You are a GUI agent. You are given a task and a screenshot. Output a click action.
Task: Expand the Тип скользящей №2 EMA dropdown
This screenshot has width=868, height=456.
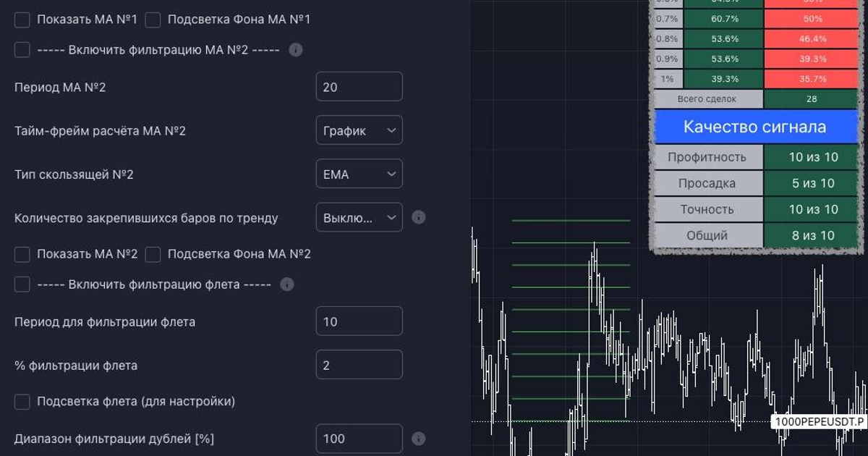(359, 174)
